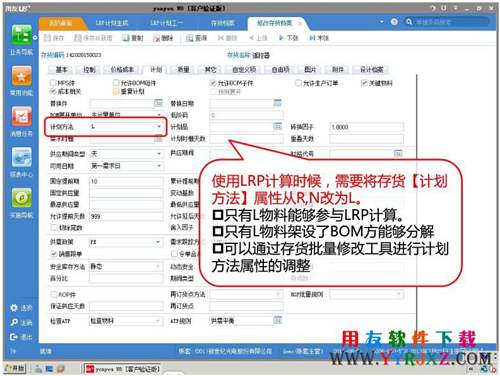Click the 退出 exit icon in sidebar

point(14,337)
